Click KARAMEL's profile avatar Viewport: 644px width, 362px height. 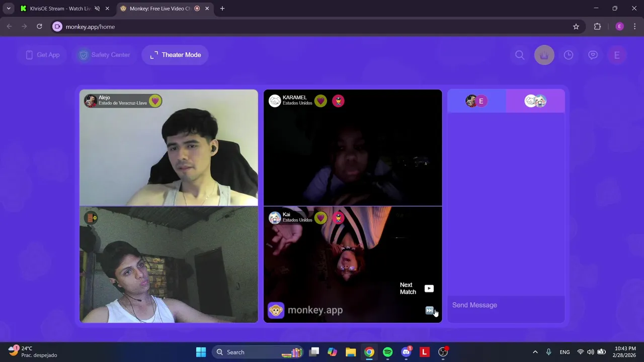coord(275,101)
